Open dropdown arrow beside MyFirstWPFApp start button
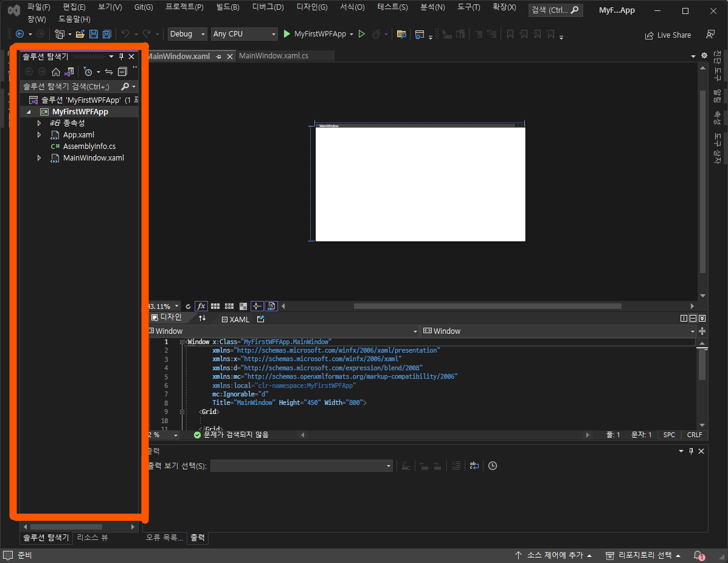This screenshot has width=728, height=563. coord(352,34)
